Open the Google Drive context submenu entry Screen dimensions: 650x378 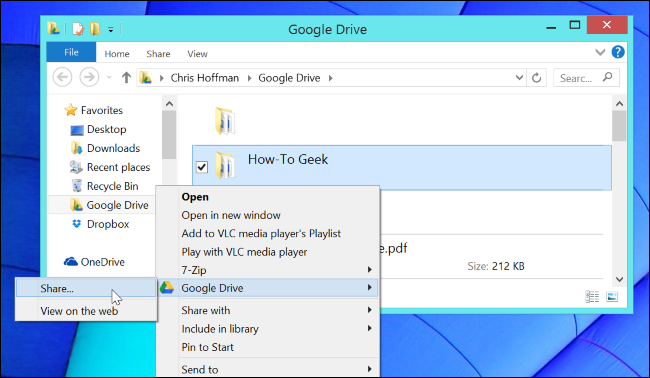tap(268, 288)
